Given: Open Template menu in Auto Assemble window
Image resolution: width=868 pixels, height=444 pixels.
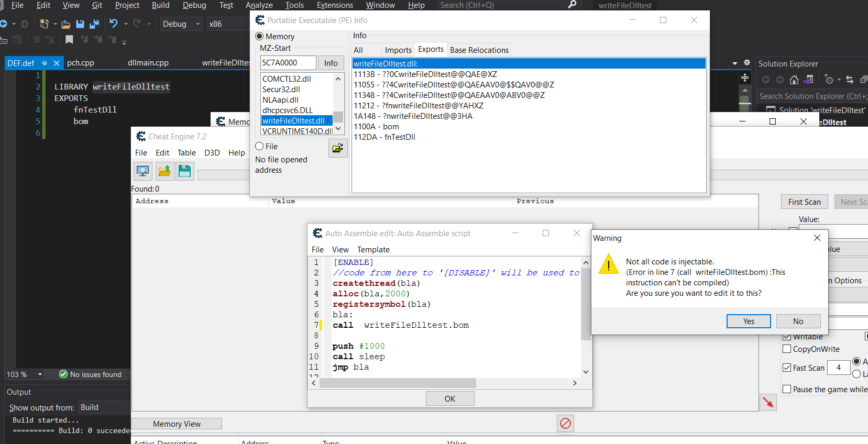Looking at the screenshot, I should tap(373, 250).
